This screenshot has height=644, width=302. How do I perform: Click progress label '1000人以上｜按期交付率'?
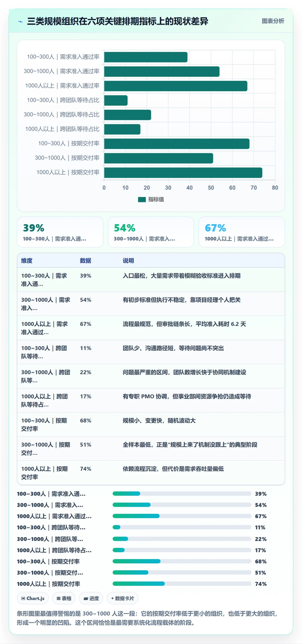coord(48,584)
